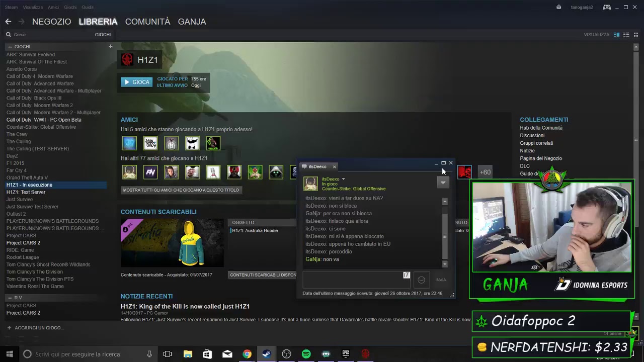Click the INVIA send button
The image size is (644, 362).
441,280
